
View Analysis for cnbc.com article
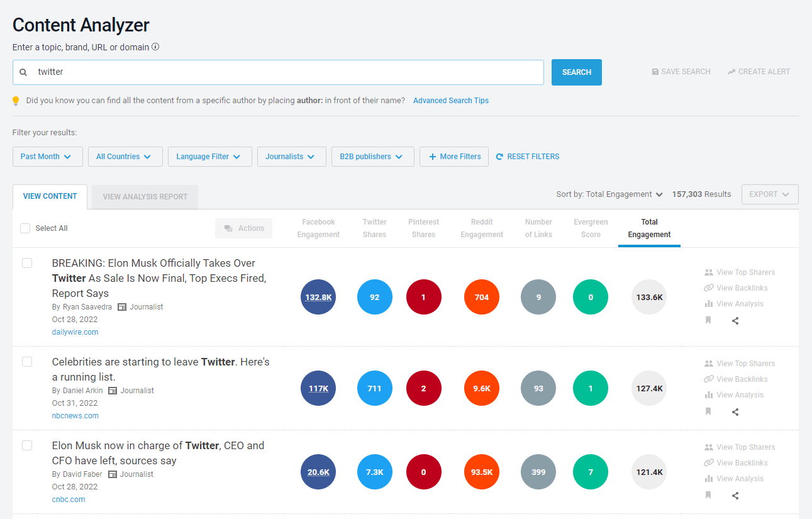pyautogui.click(x=734, y=479)
